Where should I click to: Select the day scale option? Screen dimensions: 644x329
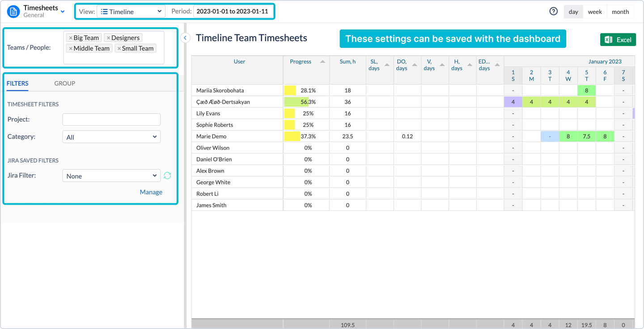[x=573, y=12]
